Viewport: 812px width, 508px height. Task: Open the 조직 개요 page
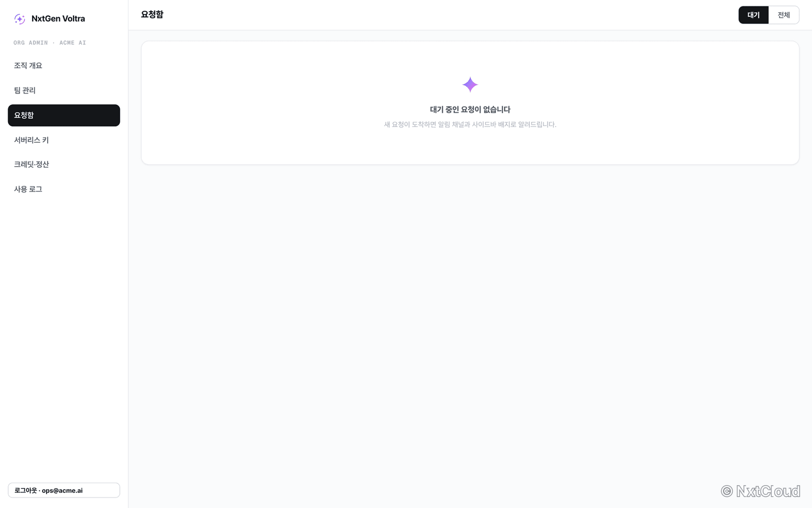[64, 66]
